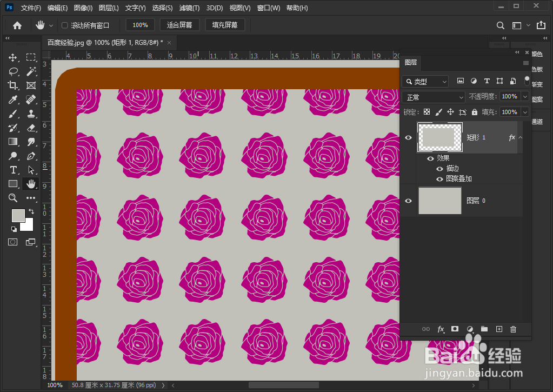The width and height of the screenshot is (553, 392).
Task: Select the Crop tool
Action: click(13, 85)
